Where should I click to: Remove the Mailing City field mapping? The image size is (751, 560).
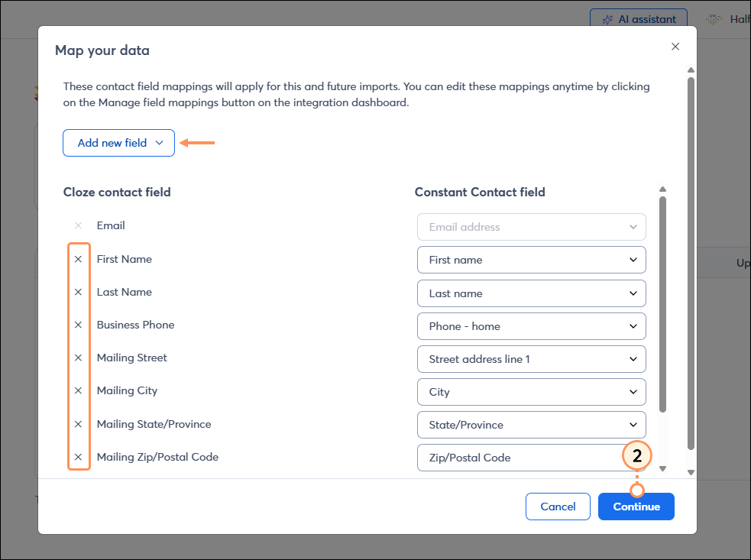79,390
